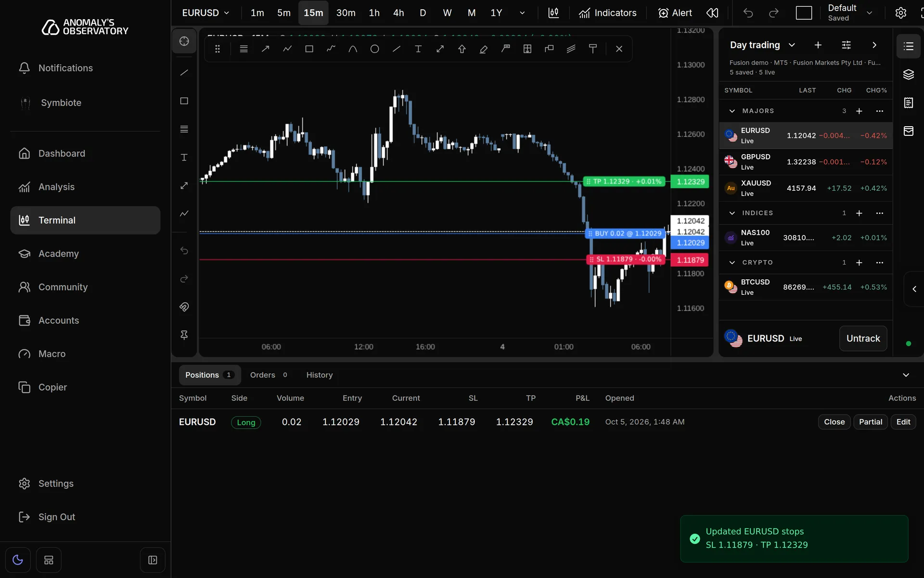The width and height of the screenshot is (924, 578).
Task: Select the XAUUSD watchlist row
Action: pos(806,189)
